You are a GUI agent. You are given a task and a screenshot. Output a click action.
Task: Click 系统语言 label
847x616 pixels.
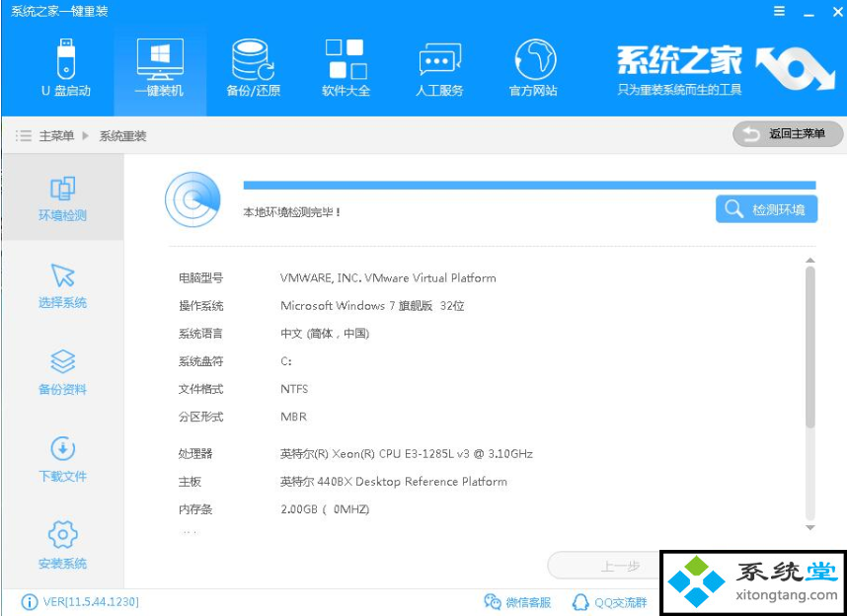click(x=200, y=334)
